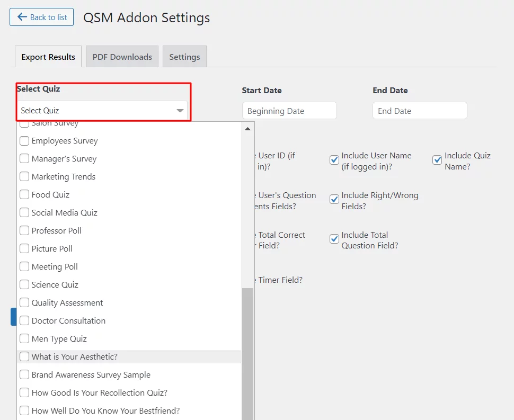Click the quiz list scroll-up arrow
Viewport: 514px width, 420px height.
248,129
